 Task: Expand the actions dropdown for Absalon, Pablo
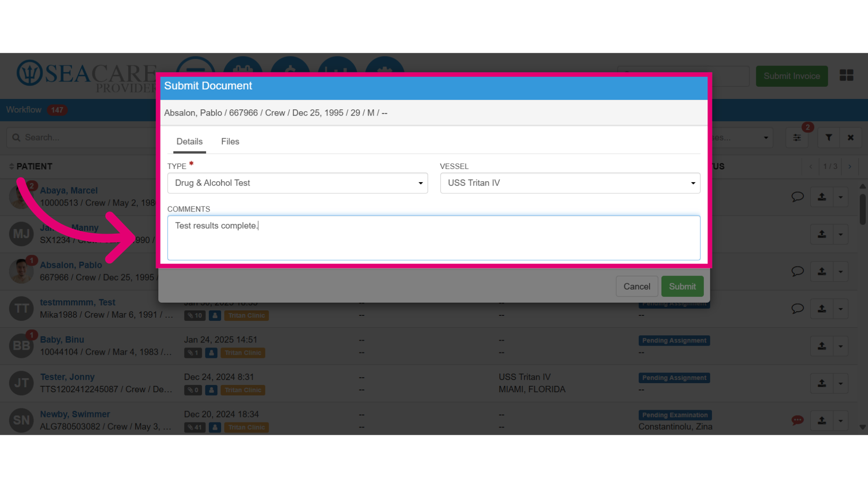(840, 272)
